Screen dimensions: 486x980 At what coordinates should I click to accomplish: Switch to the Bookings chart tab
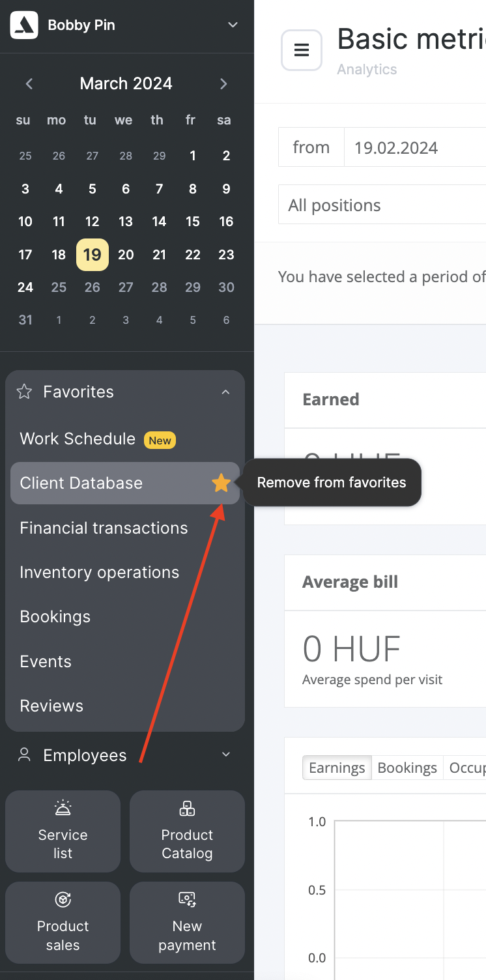pos(407,768)
